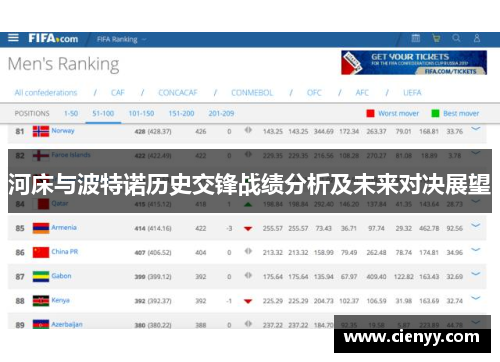The width and height of the screenshot is (500, 362).
Task: Select the OFC confederation filter
Action: click(x=314, y=93)
